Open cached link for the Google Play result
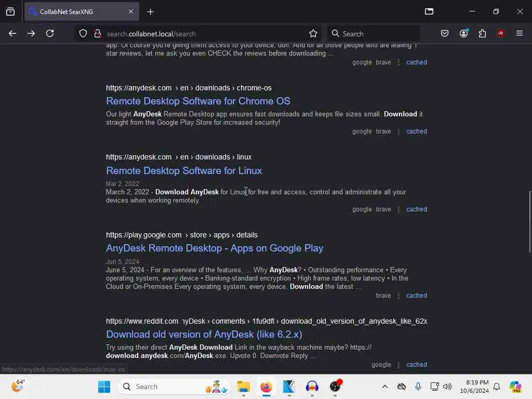This screenshot has width=532, height=399. 417,296
